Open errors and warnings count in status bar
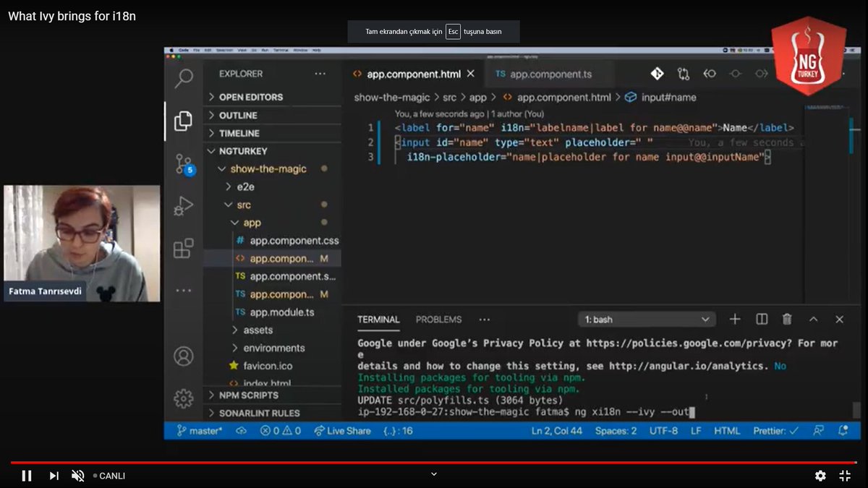This screenshot has width=868, height=488. (281, 431)
